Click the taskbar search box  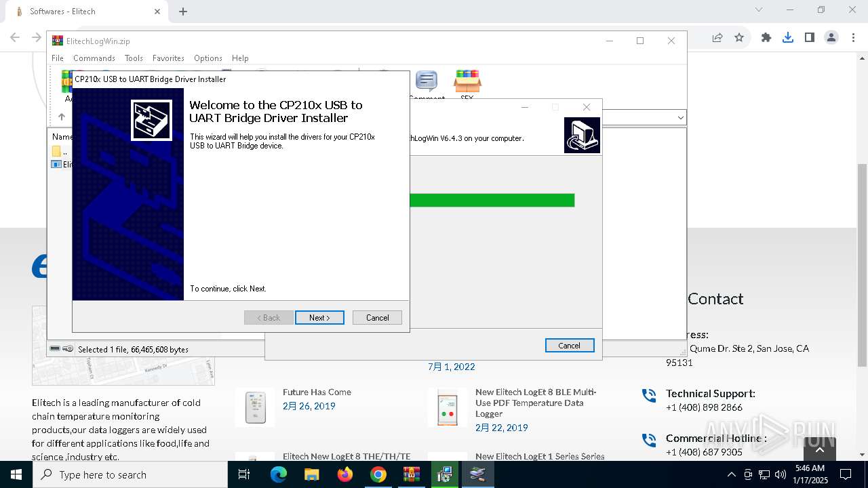[x=130, y=474]
